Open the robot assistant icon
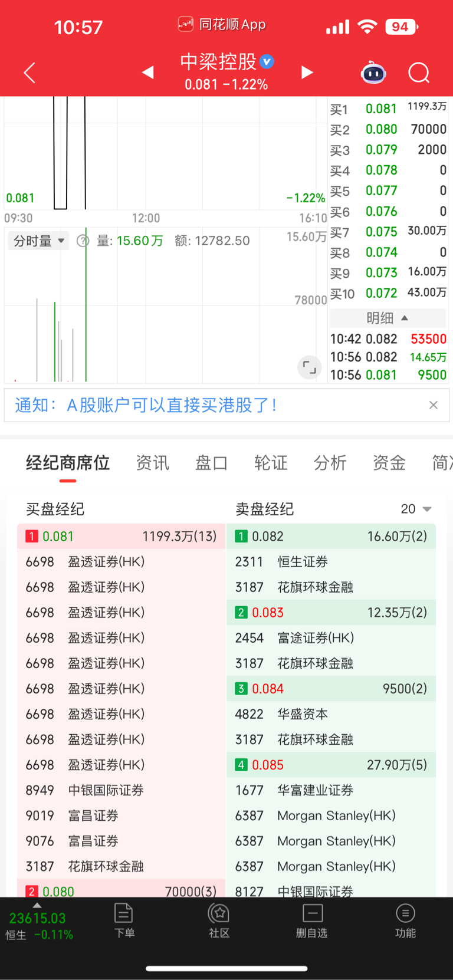 pos(373,73)
